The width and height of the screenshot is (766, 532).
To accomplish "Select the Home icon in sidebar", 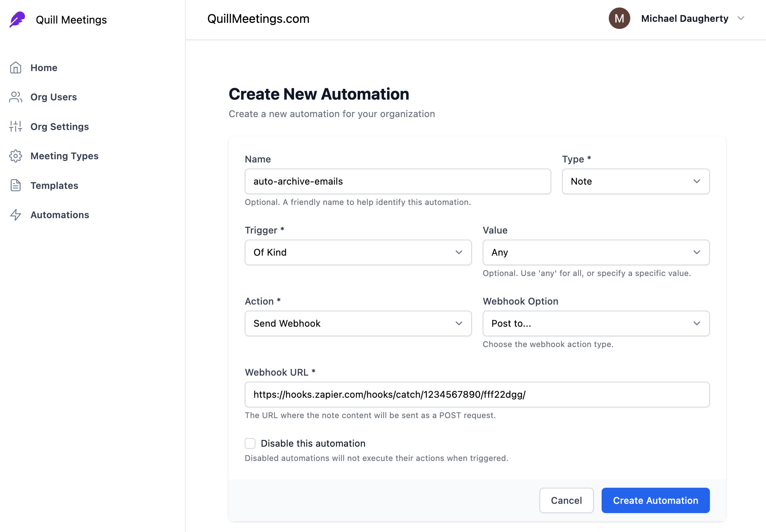I will pyautogui.click(x=15, y=67).
